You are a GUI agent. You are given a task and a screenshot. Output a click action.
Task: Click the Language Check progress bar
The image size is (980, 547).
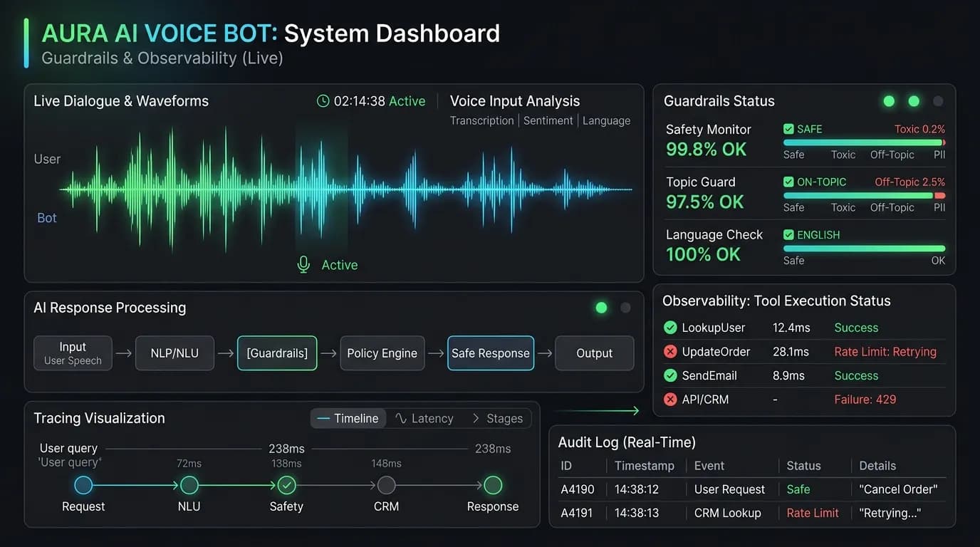click(x=864, y=249)
